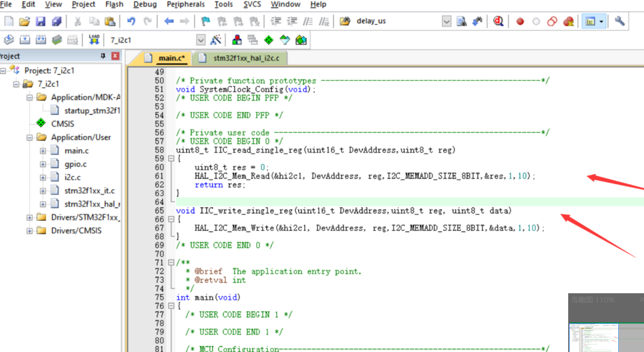
Task: Open the target selection dropdown showing 7_i2c1
Action: 200,39
